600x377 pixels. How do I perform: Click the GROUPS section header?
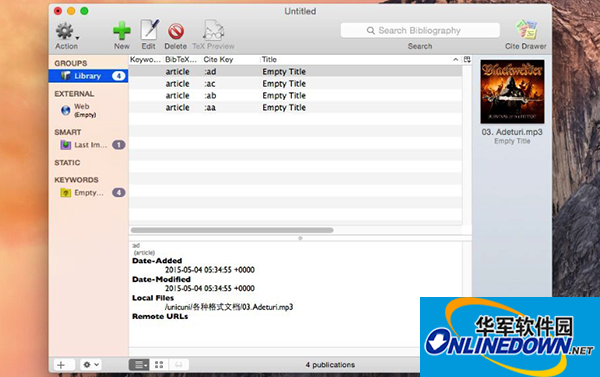click(71, 63)
